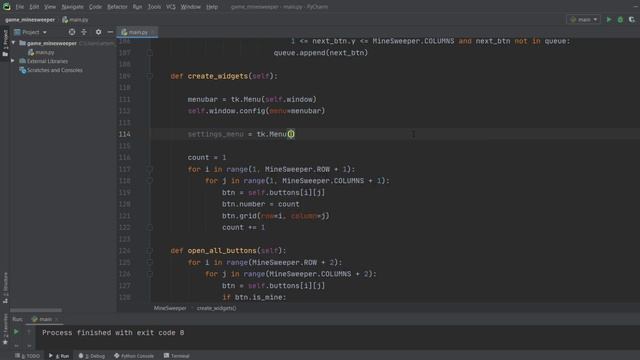Click the locate/scroll-from-source target icon
This screenshot has width=640, height=360.
(x=72, y=32)
